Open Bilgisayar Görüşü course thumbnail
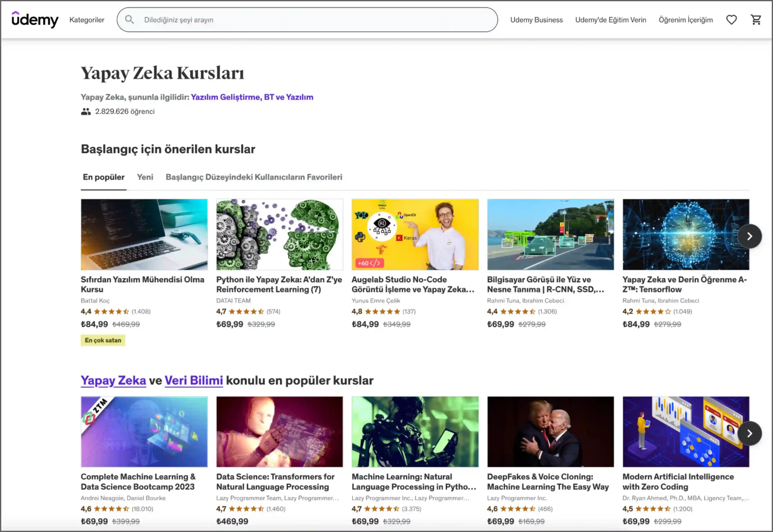 (550, 234)
